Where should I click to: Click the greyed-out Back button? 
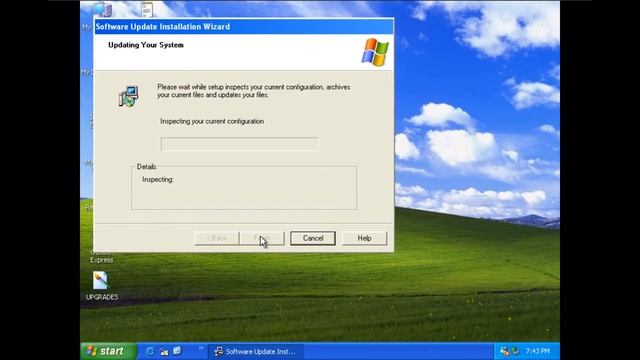coord(216,238)
